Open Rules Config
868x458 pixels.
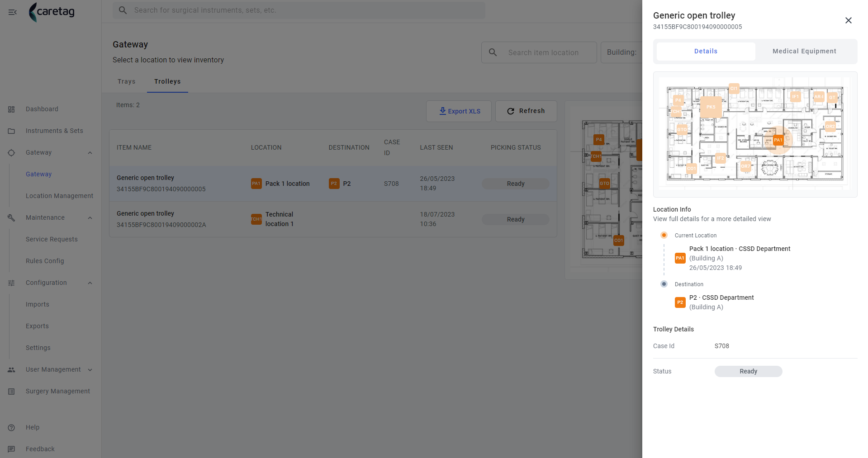click(x=45, y=261)
